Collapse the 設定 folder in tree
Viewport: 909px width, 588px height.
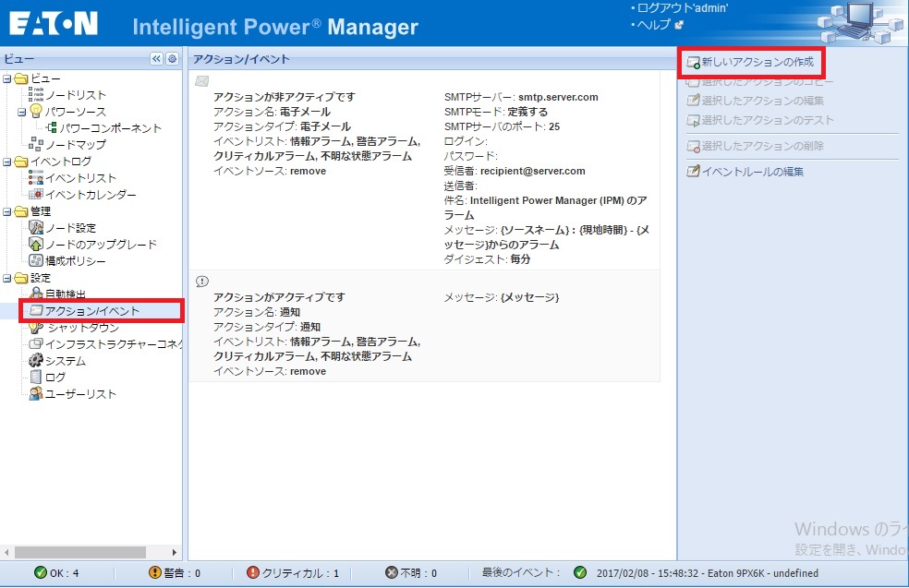click(7, 278)
